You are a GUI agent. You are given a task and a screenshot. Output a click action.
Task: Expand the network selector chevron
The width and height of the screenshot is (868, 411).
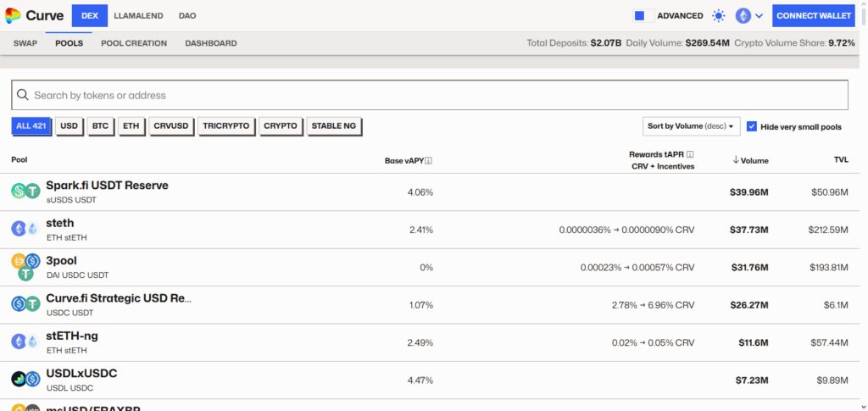[x=759, y=16]
